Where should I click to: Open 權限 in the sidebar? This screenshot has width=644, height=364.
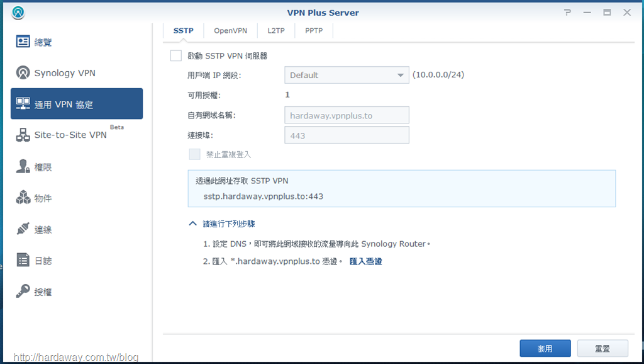pos(77,167)
